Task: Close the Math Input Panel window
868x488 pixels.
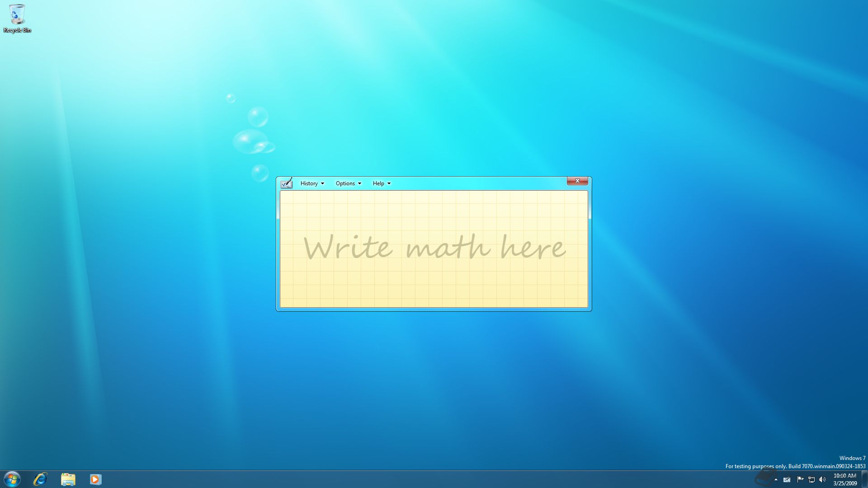Action: [577, 181]
